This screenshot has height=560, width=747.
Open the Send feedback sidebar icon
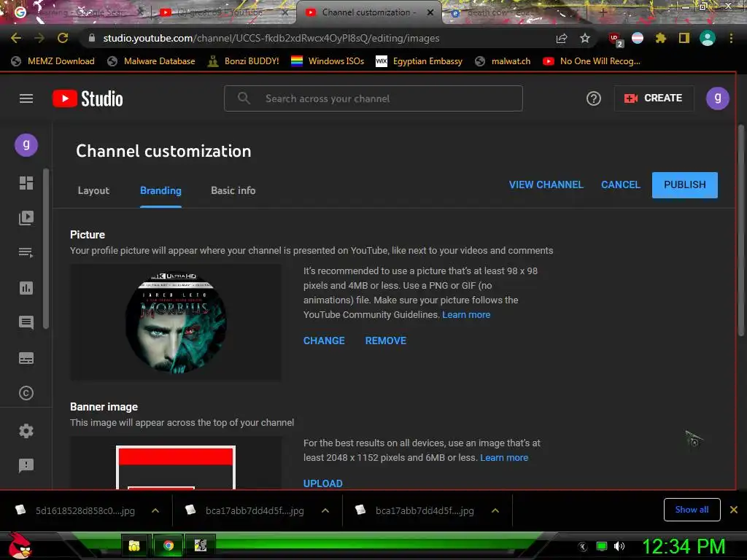click(x=26, y=465)
